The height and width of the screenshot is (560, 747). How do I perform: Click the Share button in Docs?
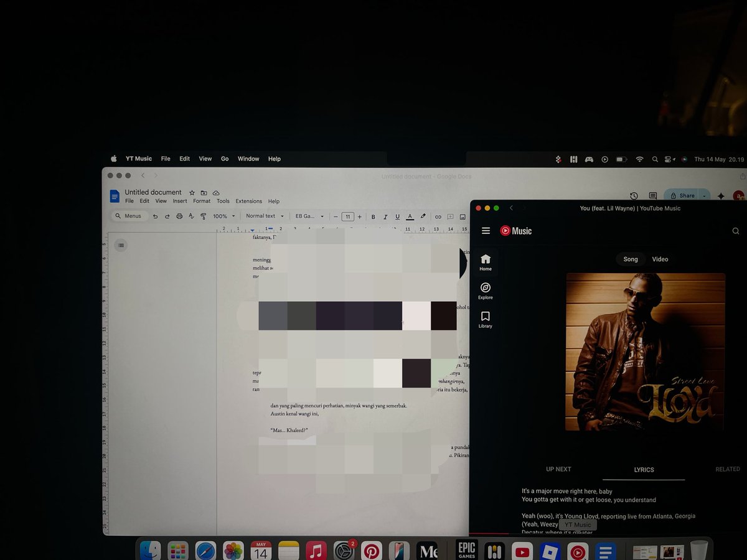[x=682, y=195]
